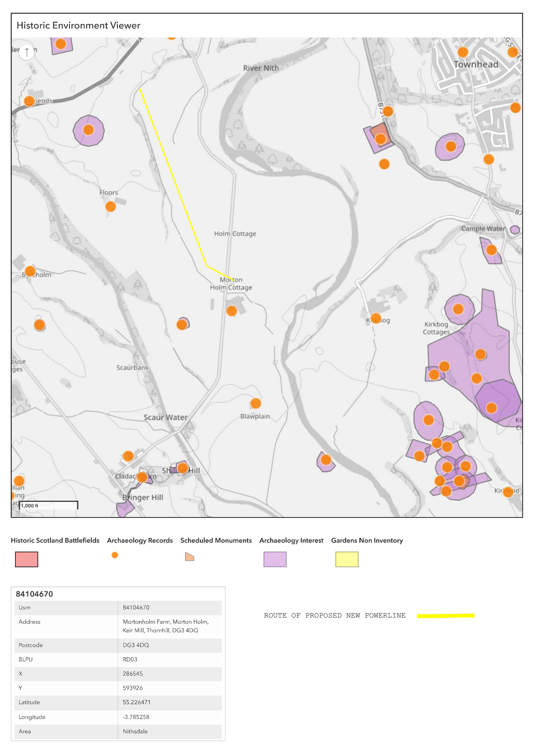Click the orange marker at Byreholm
Image resolution: width=535 pixels, height=756 pixels.
[x=30, y=271]
